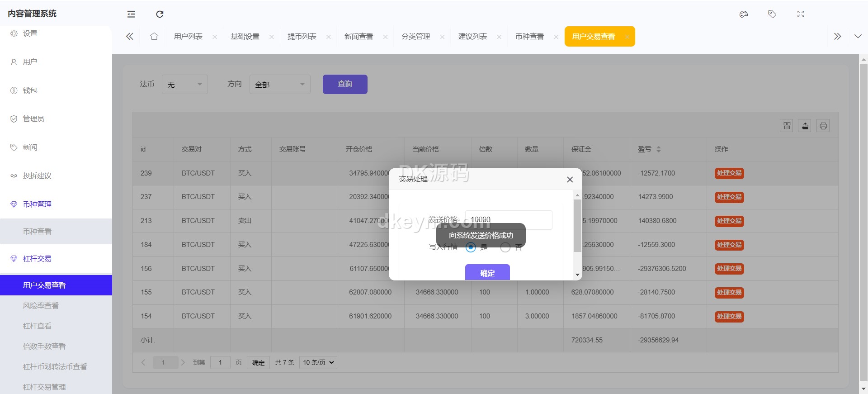Click the tag icon in header
The image size is (868, 394).
(772, 14)
